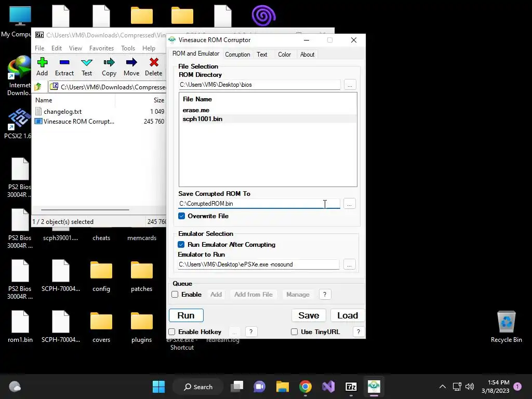Toggle the Overwrite File checkbox
The height and width of the screenshot is (399, 532).
[x=181, y=216]
